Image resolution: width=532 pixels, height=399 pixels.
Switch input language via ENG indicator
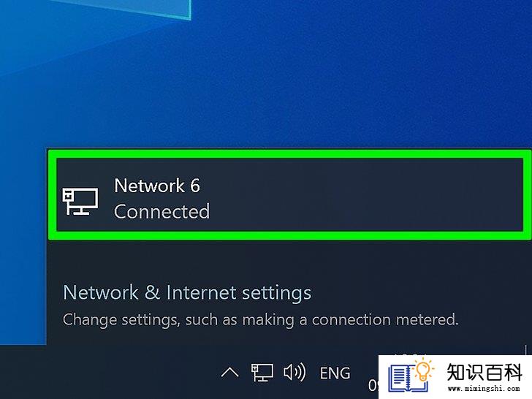(x=335, y=373)
